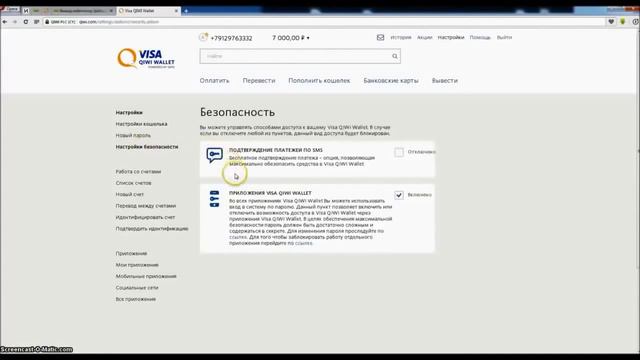Viewport: 640px width, 360px height.
Task: Open Банковские карты section
Action: 391,80
